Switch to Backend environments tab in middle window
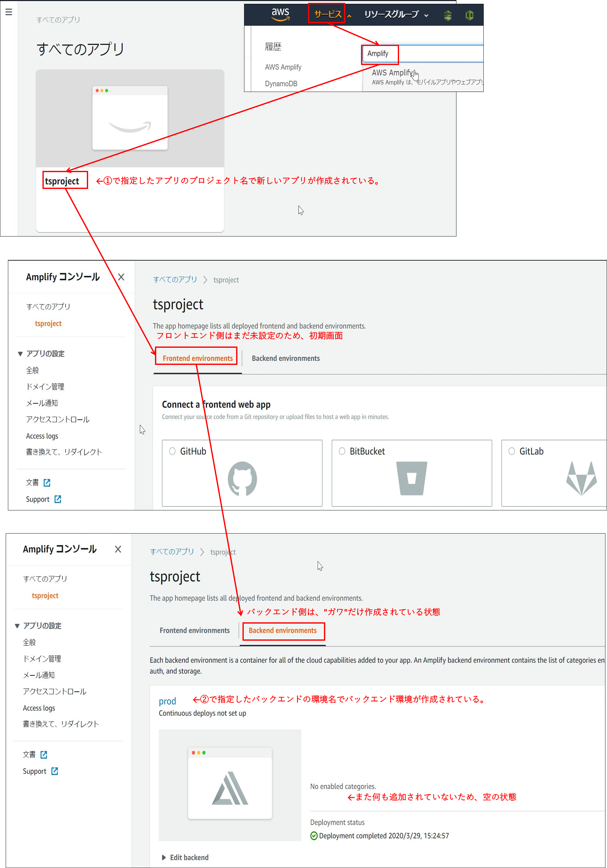The image size is (607, 868). pos(286,358)
